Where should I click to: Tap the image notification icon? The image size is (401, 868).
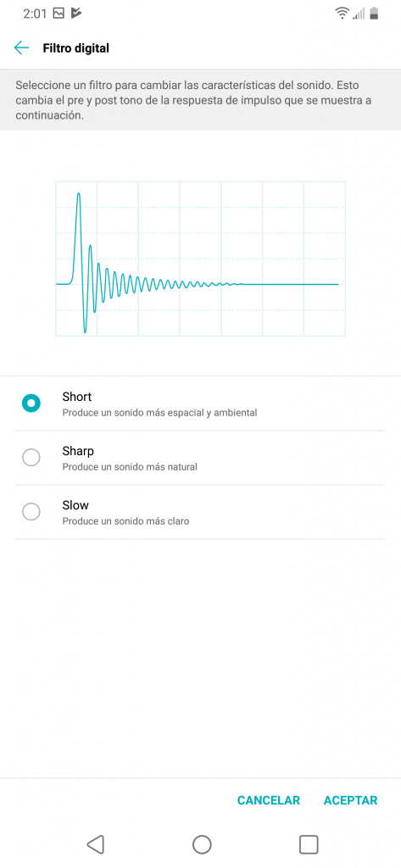58,14
